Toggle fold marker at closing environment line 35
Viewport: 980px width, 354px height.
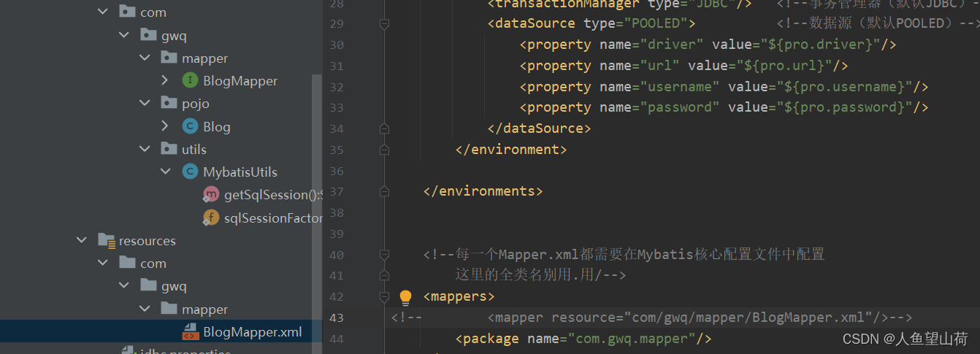point(384,150)
